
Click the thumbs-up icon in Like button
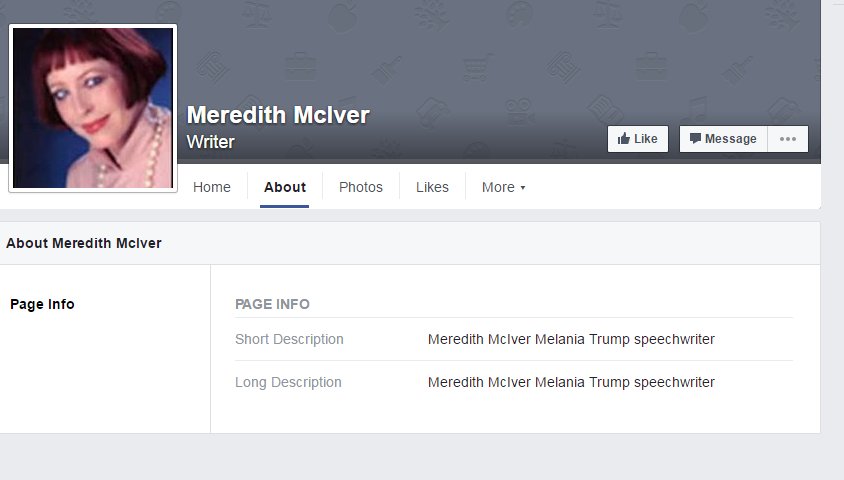click(624, 139)
